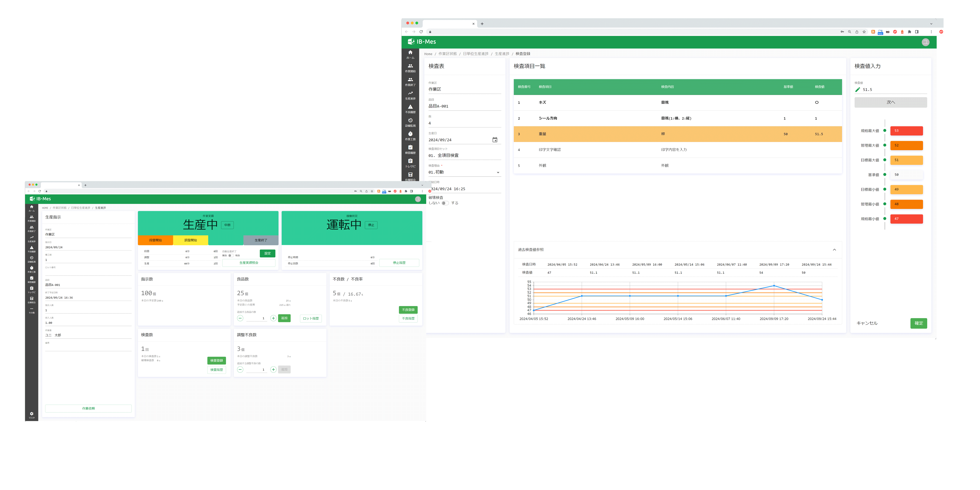Open 作業開始 in the inspection window sidebar
This screenshot has width=980, height=490.
410,68
